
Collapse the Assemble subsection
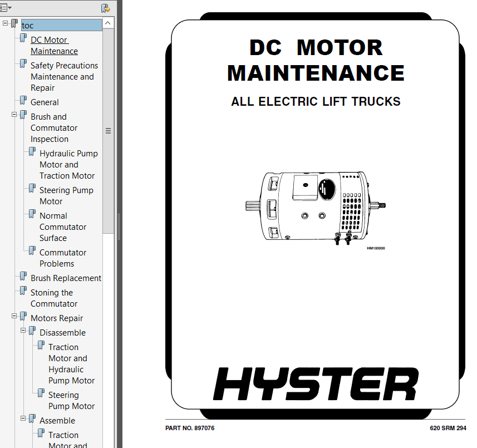tap(23, 418)
